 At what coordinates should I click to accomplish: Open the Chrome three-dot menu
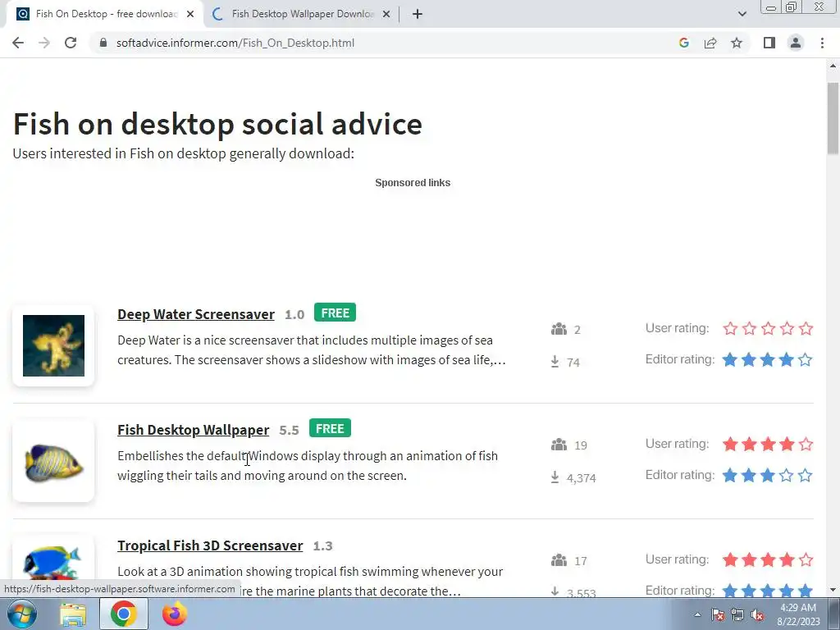[x=822, y=43]
